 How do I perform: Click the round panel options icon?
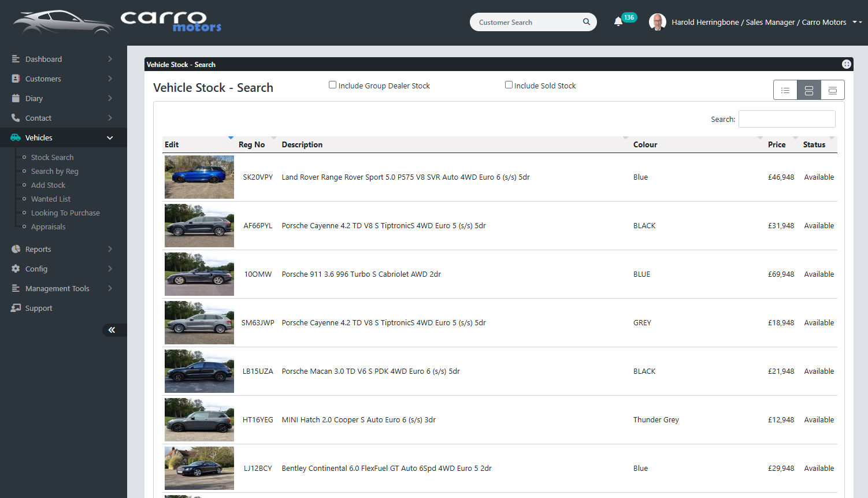[x=846, y=64]
